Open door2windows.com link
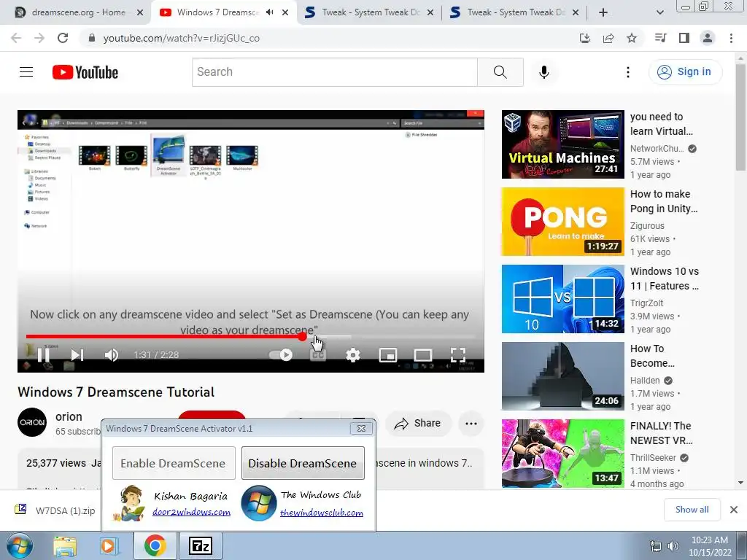Viewport: 747px width, 560px height. click(x=191, y=513)
